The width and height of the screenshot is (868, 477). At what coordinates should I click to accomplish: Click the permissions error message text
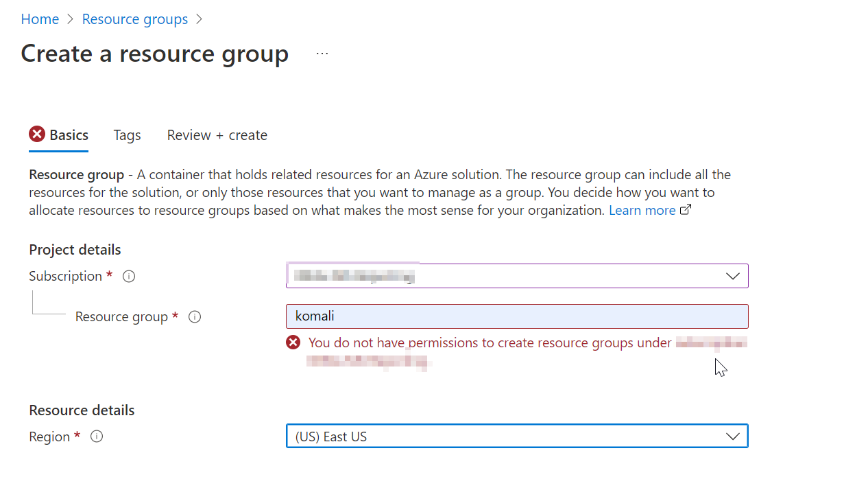coord(528,351)
